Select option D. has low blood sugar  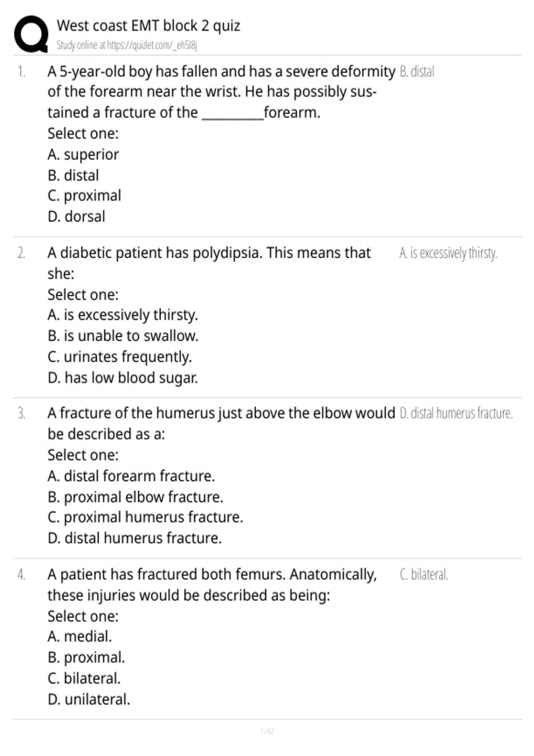point(123,378)
